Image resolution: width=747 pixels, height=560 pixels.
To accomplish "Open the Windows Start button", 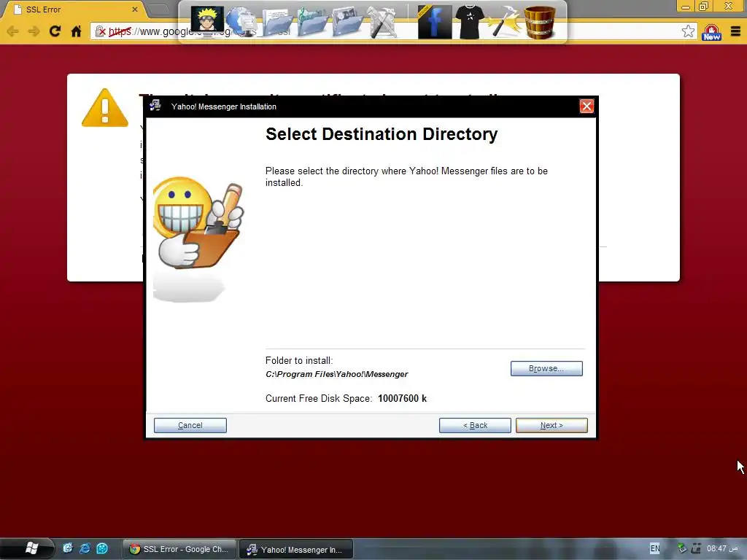I will point(31,548).
